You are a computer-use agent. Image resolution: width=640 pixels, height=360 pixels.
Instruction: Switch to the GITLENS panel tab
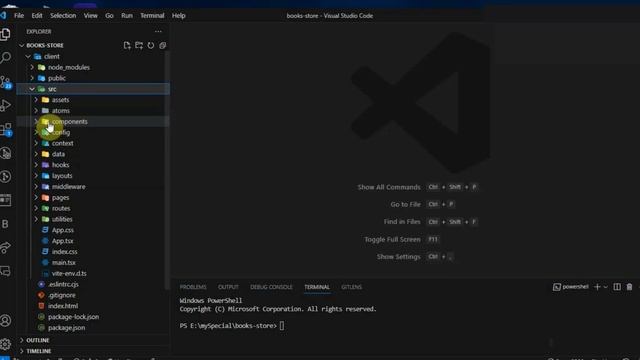[x=351, y=287]
